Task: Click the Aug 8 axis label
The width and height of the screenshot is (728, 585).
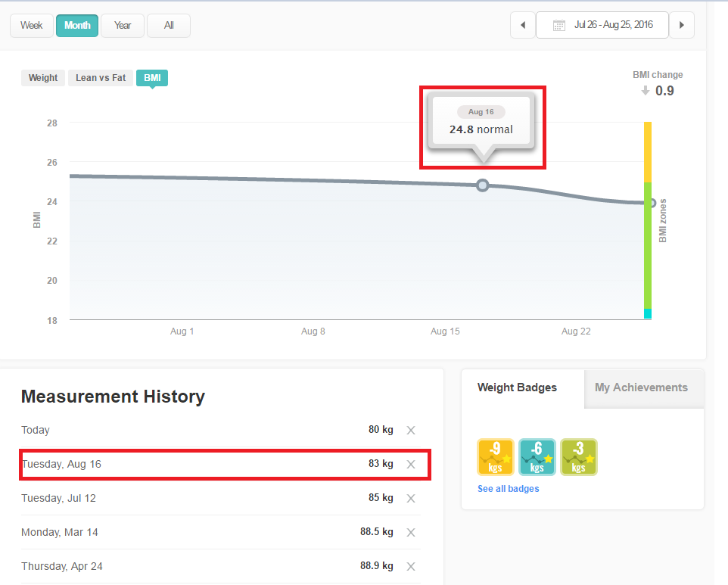Action: pyautogui.click(x=313, y=331)
